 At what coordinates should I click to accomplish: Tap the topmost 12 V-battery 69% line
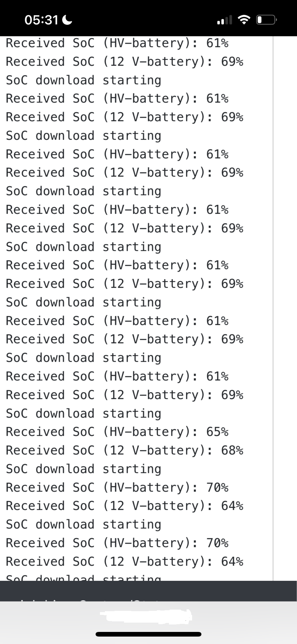(124, 62)
